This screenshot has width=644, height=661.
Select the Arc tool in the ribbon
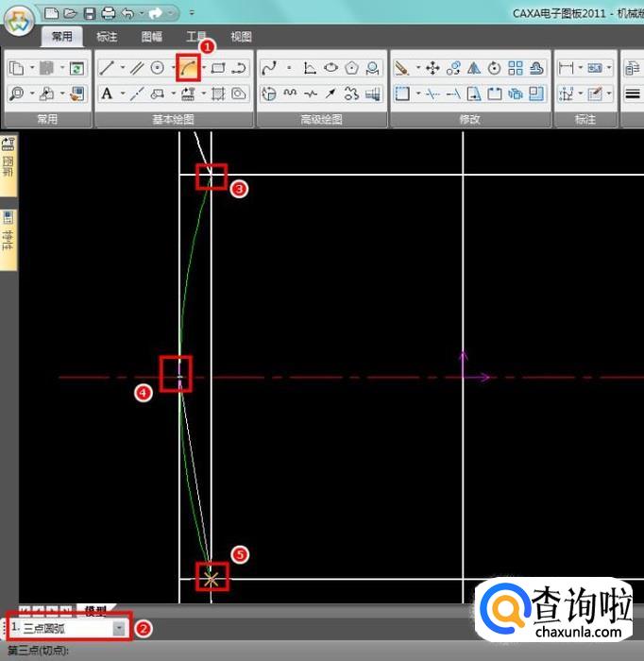pos(188,68)
